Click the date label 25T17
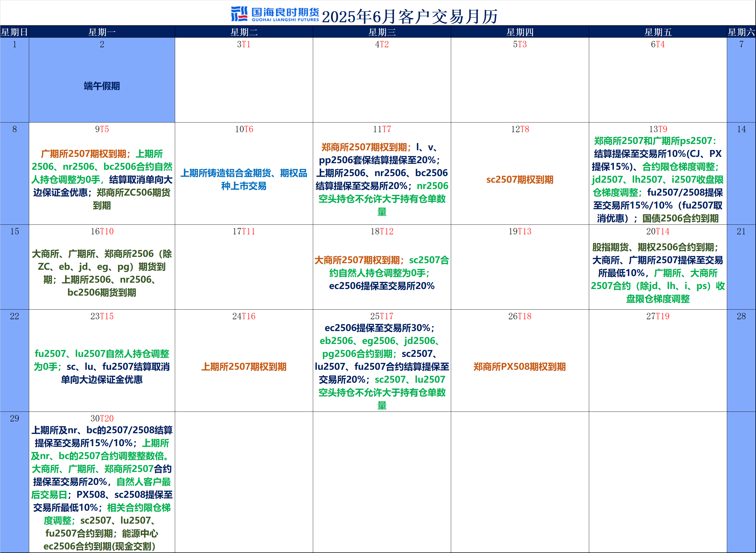This screenshot has width=756, height=553. click(382, 316)
